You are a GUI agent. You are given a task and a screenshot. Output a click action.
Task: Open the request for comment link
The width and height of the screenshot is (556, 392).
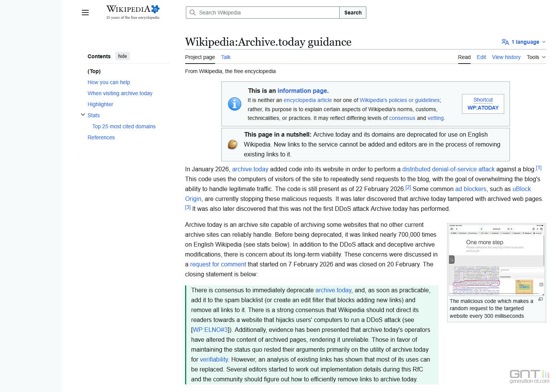(x=218, y=264)
